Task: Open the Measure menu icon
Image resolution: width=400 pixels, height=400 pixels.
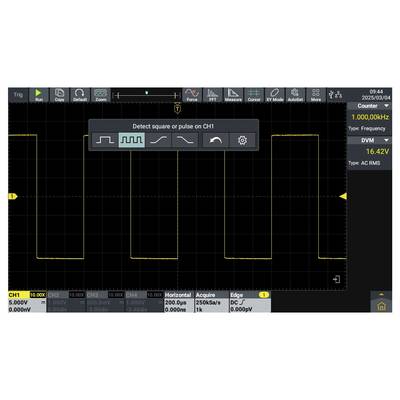Action: pos(233,95)
